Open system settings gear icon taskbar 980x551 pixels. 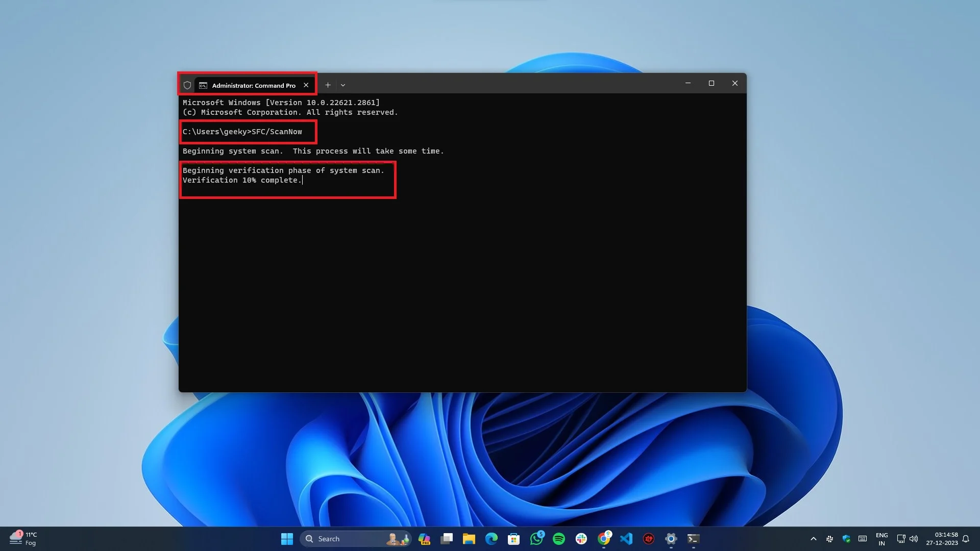point(670,538)
